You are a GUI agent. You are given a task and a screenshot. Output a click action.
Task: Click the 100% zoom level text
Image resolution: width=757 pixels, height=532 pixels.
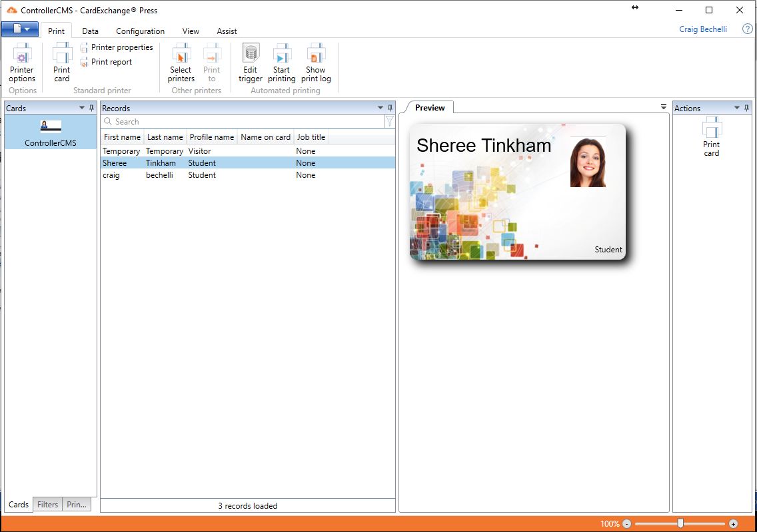pyautogui.click(x=610, y=524)
